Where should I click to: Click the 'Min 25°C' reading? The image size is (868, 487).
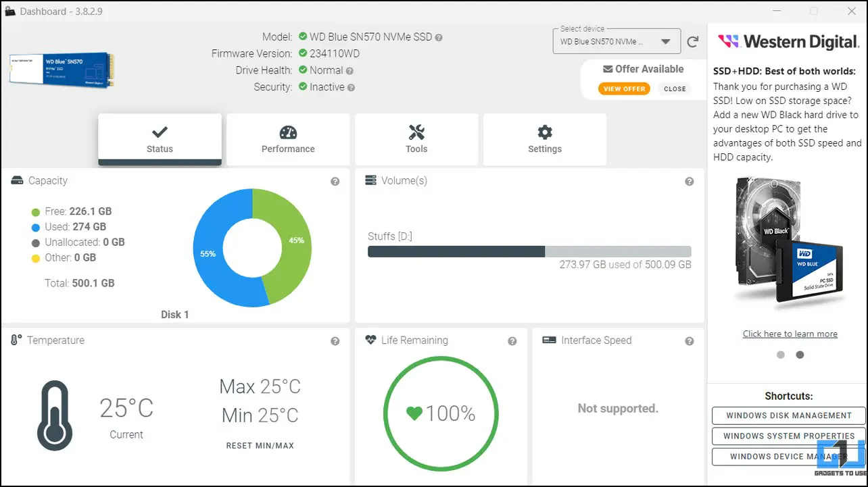coord(260,415)
